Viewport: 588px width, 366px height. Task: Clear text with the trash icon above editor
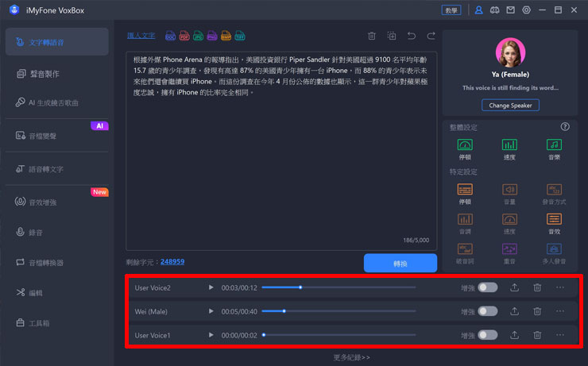372,36
